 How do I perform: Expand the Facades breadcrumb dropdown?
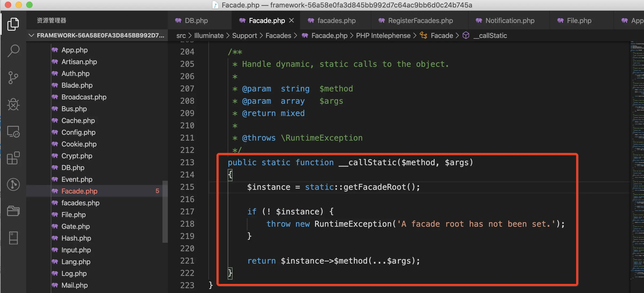tap(278, 36)
